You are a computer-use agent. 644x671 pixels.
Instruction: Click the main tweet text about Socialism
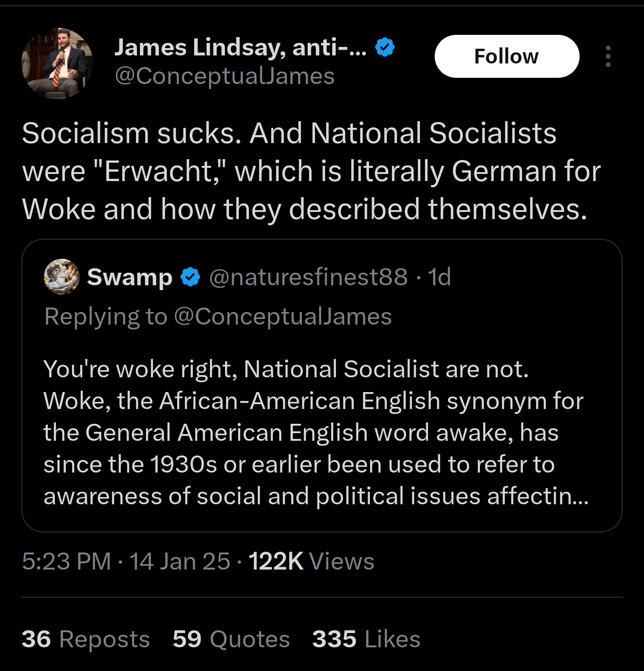coord(311,171)
